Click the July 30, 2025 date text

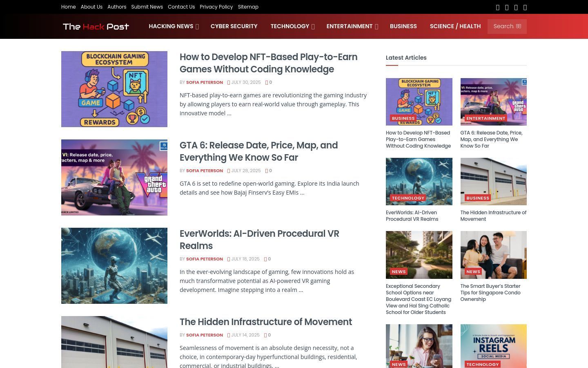246,83
